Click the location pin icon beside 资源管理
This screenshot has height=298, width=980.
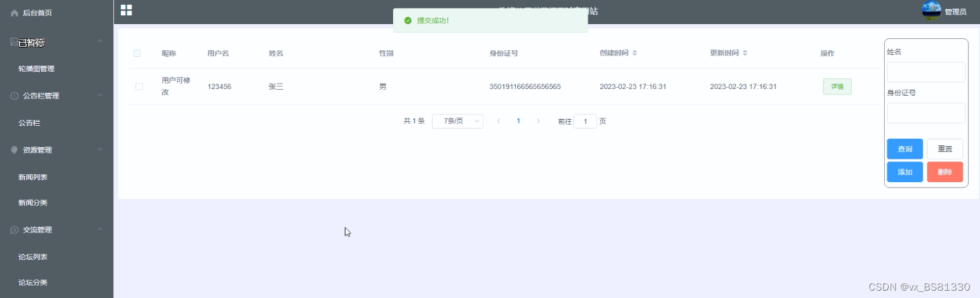tap(15, 150)
